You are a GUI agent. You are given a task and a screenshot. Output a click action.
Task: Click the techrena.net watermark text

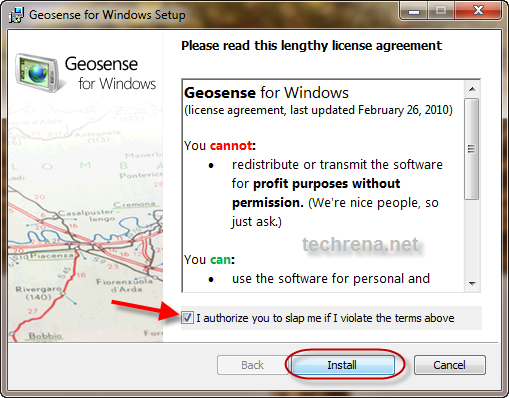click(x=360, y=244)
